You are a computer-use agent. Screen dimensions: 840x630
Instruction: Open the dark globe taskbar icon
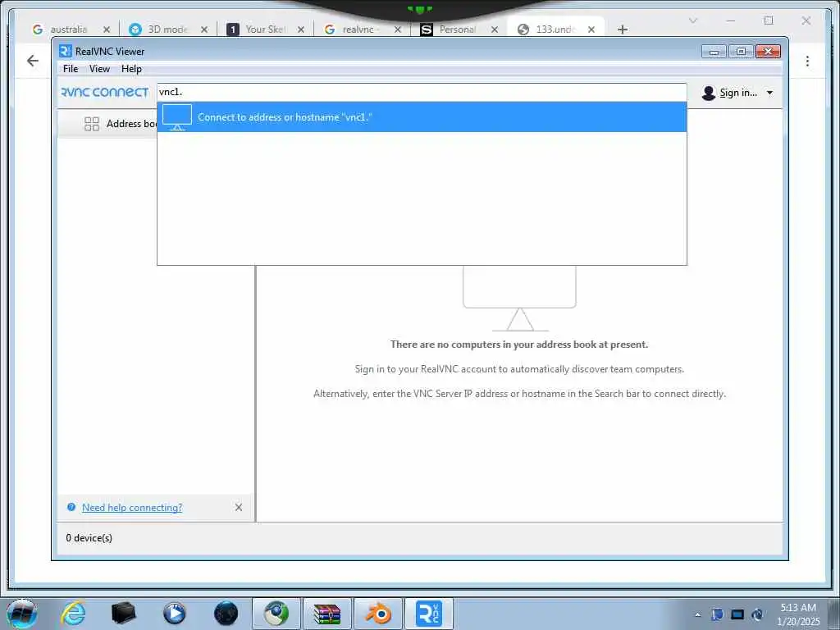(226, 614)
